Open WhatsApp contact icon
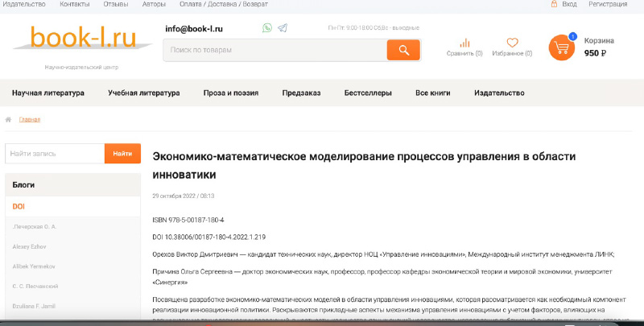Screen dimensions: 644x326 click(x=267, y=28)
